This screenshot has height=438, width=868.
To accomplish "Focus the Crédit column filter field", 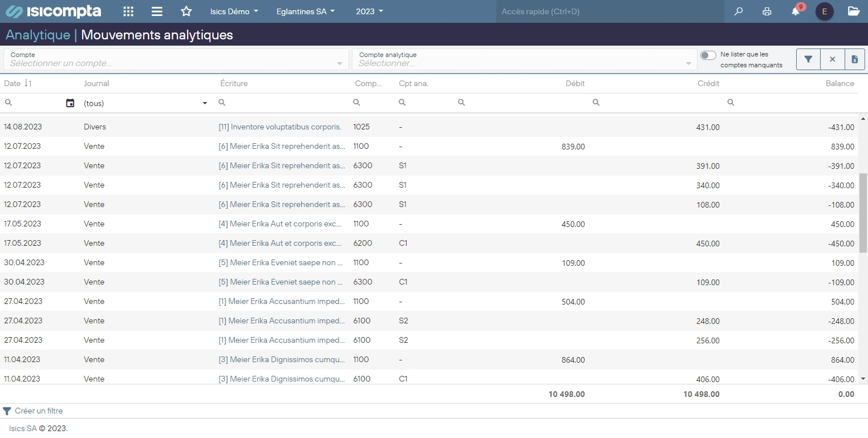I will click(x=656, y=103).
